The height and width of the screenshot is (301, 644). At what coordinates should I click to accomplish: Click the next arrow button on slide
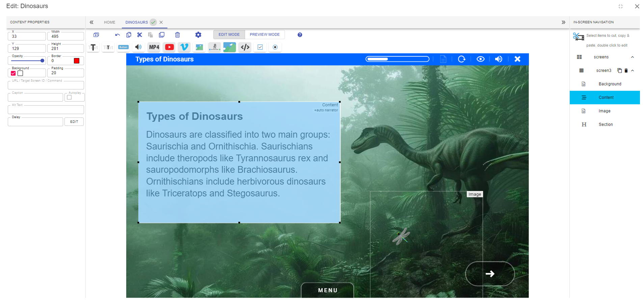click(x=490, y=274)
